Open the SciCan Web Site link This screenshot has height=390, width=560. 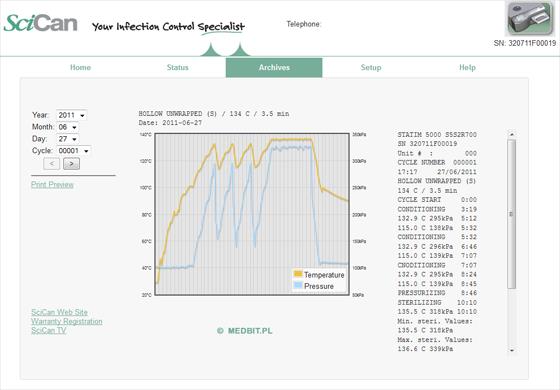59,312
